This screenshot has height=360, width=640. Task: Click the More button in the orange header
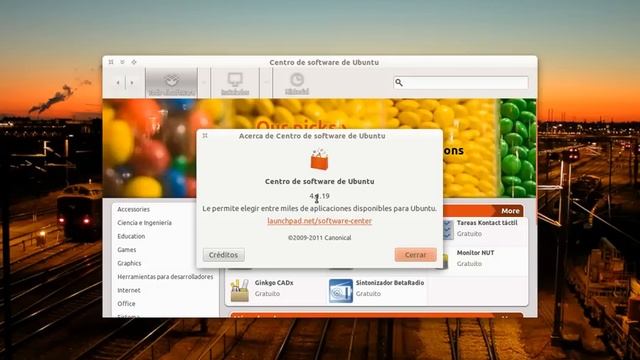[510, 211]
